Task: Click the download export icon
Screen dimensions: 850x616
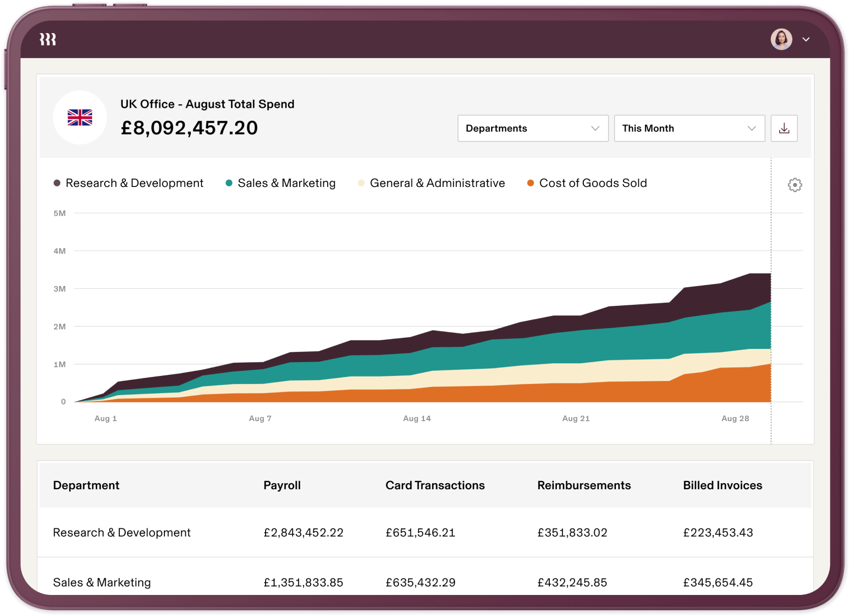Action: [x=783, y=128]
